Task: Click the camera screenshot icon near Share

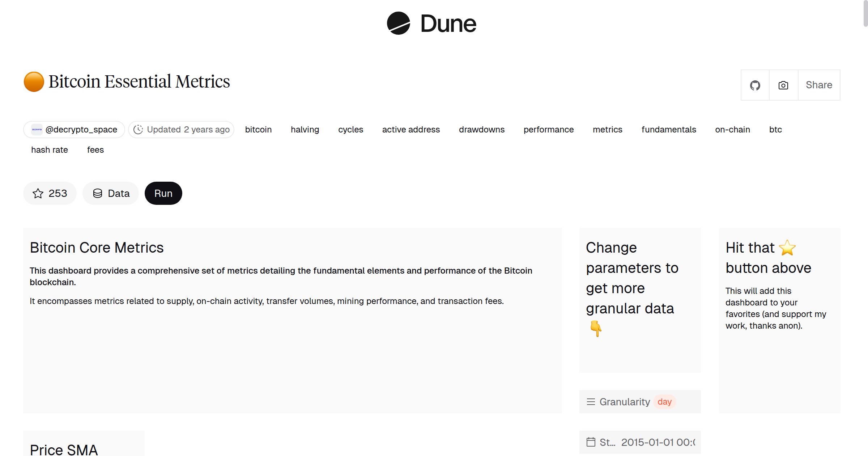Action: 783,85
